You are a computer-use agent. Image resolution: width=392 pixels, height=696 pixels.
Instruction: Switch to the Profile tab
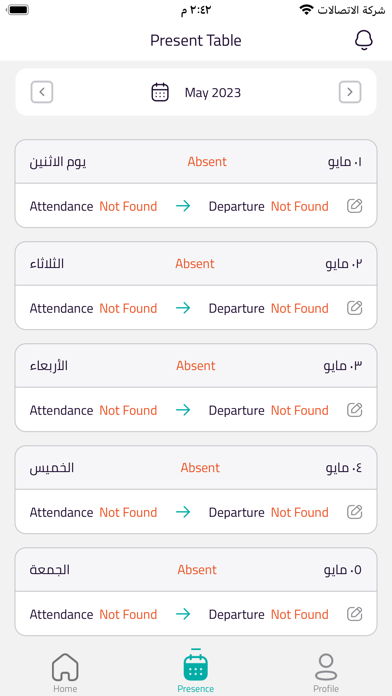326,673
